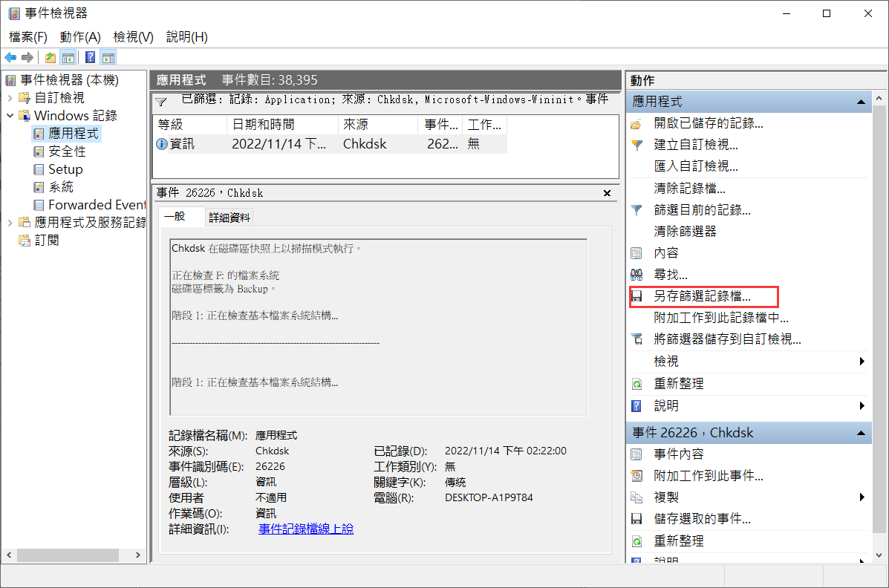Click 將篩選器儲存到自訂檢視... action

tap(727, 339)
